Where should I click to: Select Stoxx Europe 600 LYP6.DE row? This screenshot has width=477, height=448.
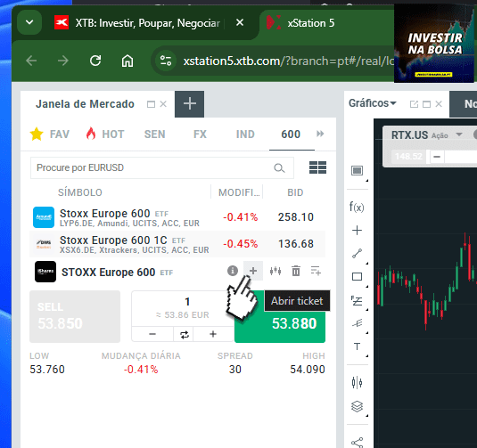coord(177,217)
